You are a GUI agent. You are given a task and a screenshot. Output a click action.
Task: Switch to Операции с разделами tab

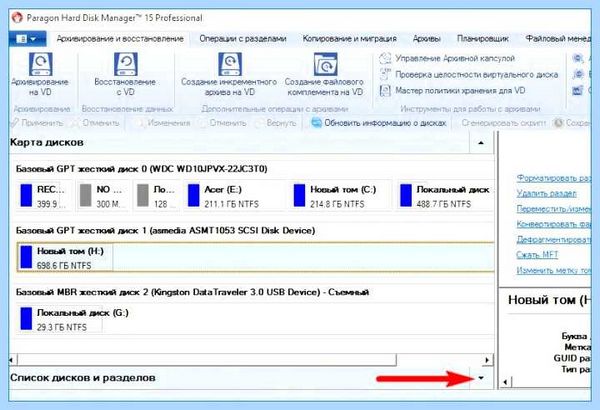coord(243,39)
